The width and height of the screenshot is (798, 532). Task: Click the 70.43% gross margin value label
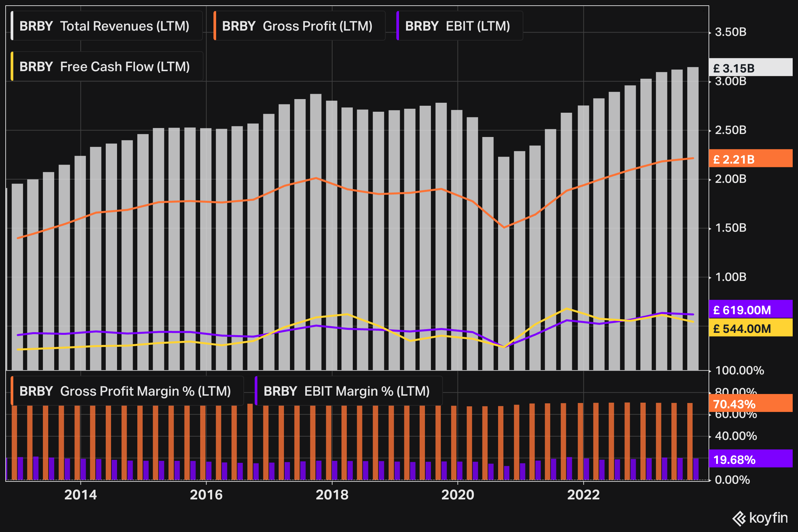[x=750, y=403]
